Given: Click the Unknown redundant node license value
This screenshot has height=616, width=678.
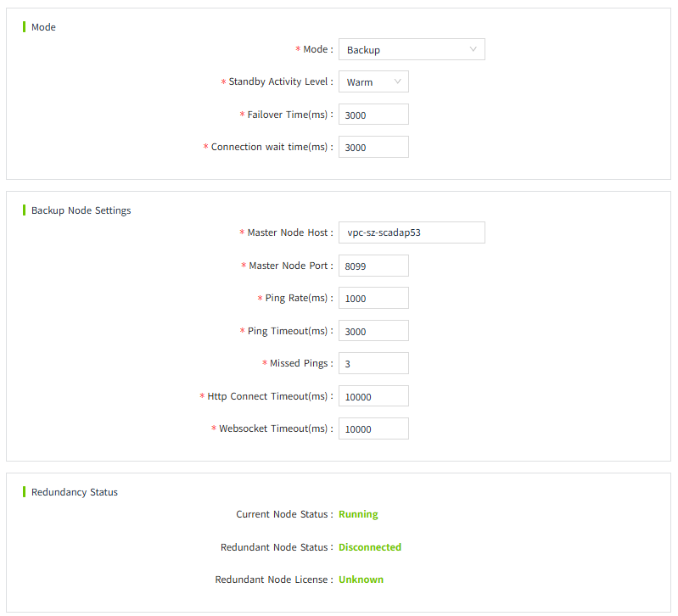Looking at the screenshot, I should pos(361,580).
